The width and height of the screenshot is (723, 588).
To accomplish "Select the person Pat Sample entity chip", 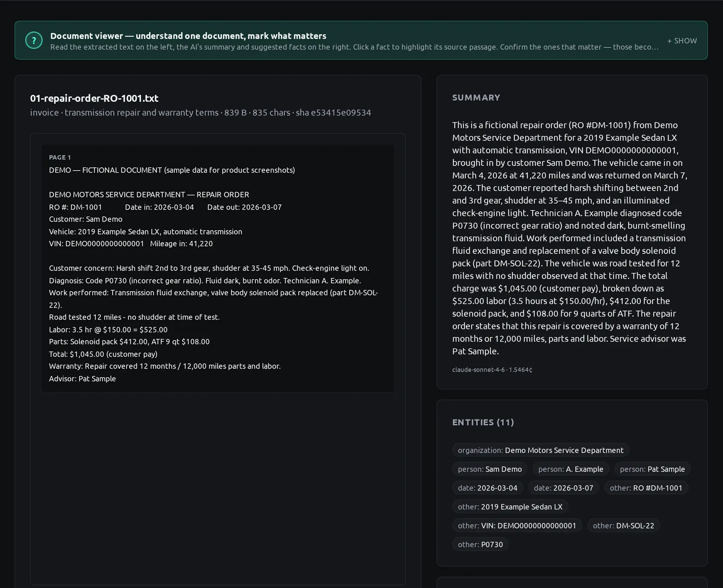I will [x=653, y=469].
